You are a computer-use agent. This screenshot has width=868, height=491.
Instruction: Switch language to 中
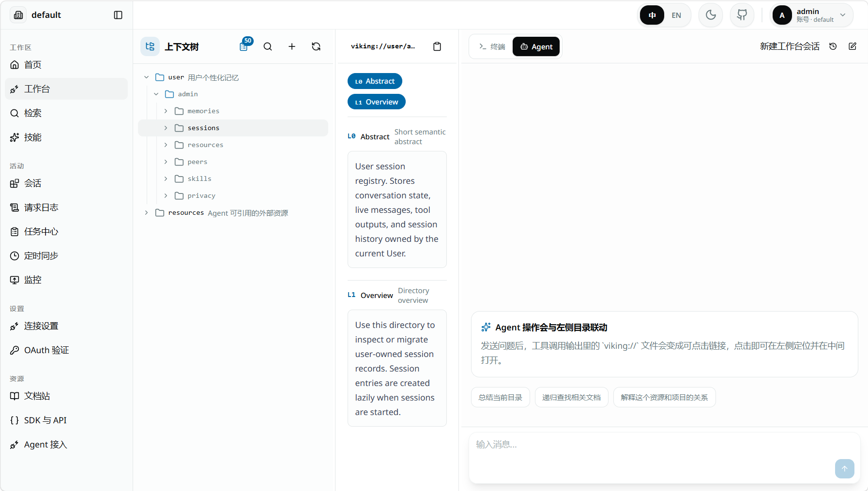coord(652,15)
